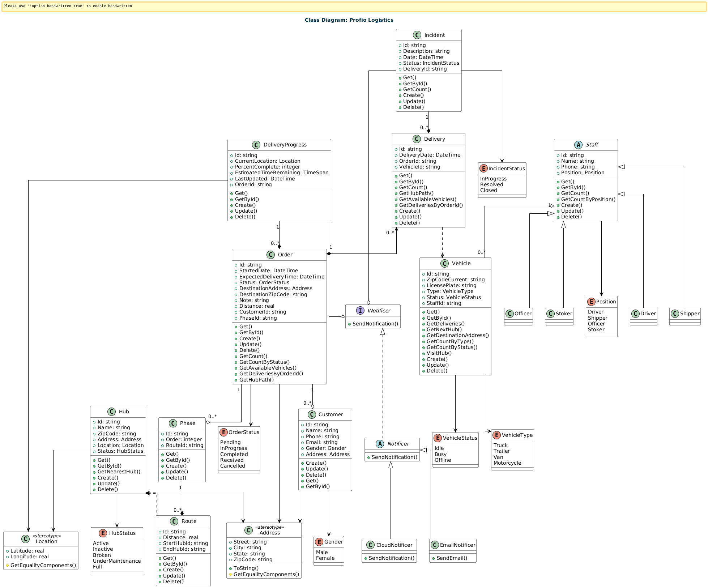
Task: Click Status: IncidentStatus attribute in Incident
Action: 431,63
